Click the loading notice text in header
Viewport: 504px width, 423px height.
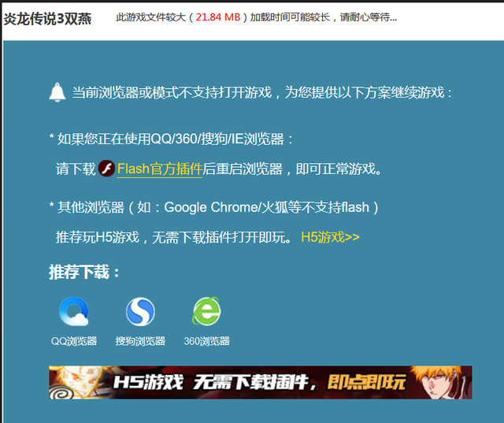point(257,17)
